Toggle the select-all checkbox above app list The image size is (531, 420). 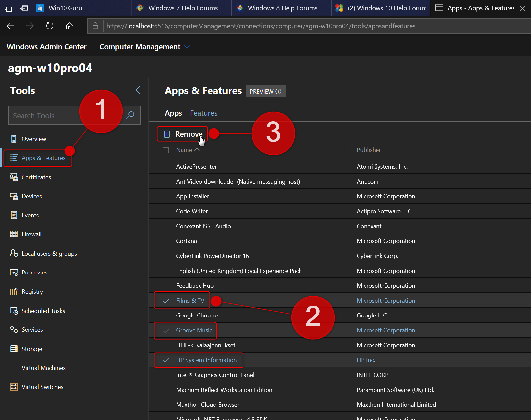[166, 150]
